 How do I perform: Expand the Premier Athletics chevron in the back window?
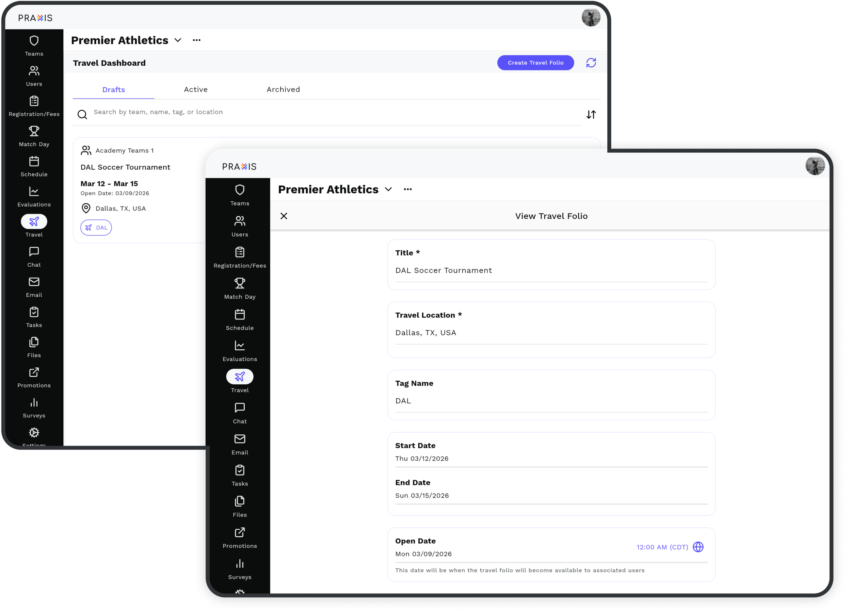(178, 40)
